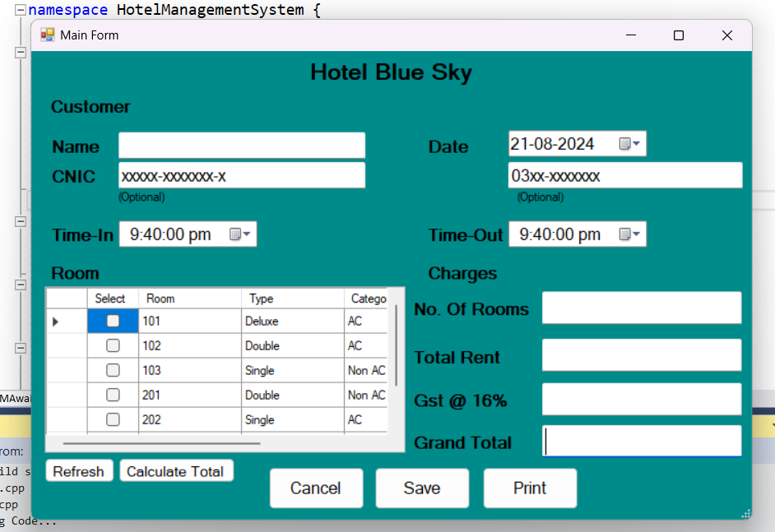775x532 pixels.
Task: Click the Cancel button
Action: (x=316, y=488)
